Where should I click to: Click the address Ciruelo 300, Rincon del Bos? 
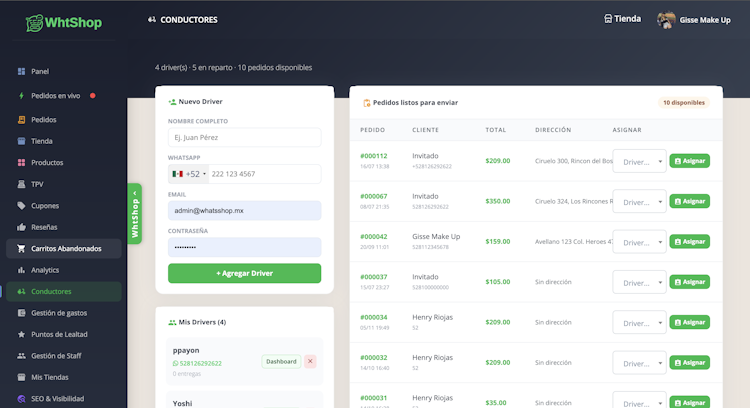click(574, 161)
